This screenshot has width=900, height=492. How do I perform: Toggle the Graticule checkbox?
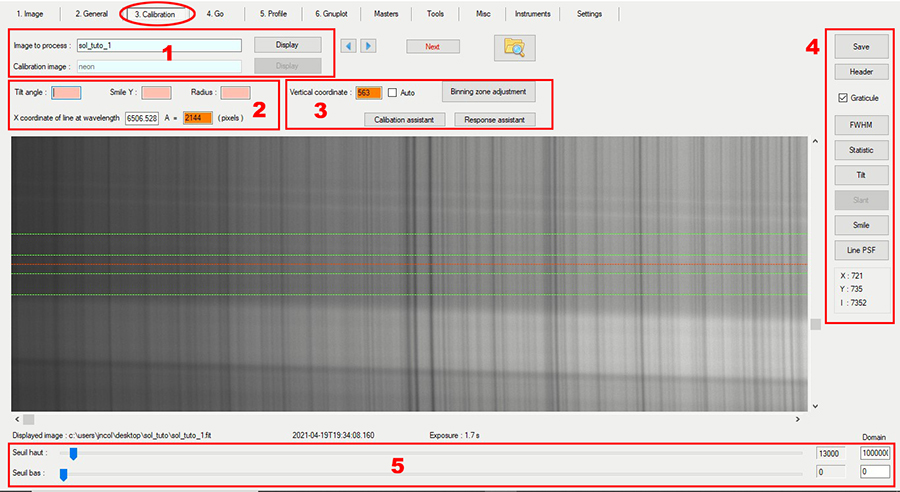843,98
